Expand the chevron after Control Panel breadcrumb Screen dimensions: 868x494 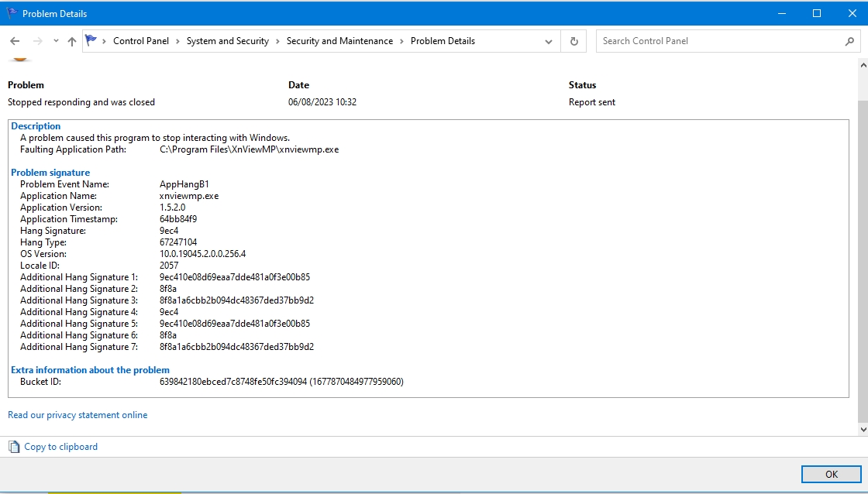point(177,41)
